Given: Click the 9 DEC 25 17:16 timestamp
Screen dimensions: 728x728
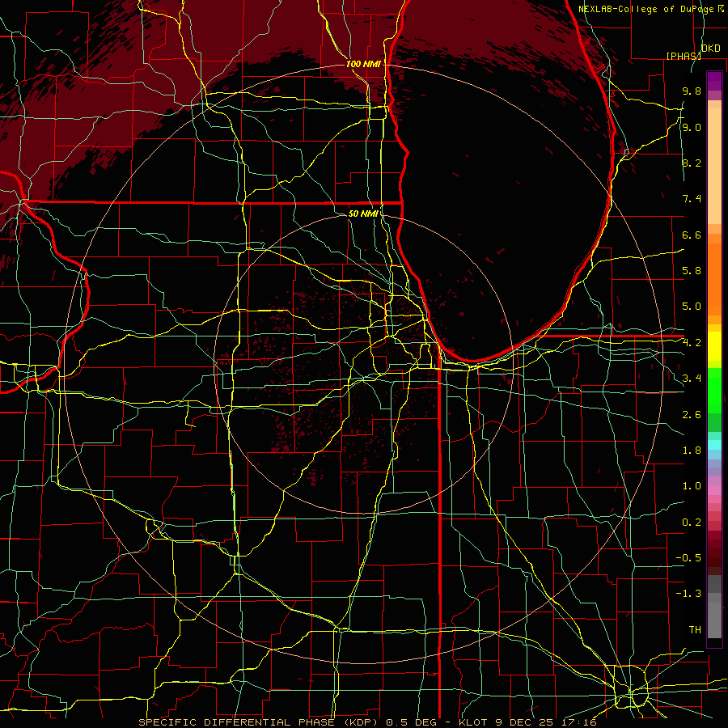Looking at the screenshot, I should pyautogui.click(x=546, y=722).
